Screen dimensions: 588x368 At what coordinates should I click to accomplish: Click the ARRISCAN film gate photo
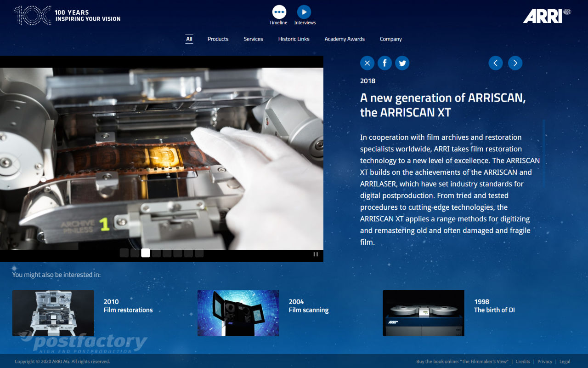point(162,159)
